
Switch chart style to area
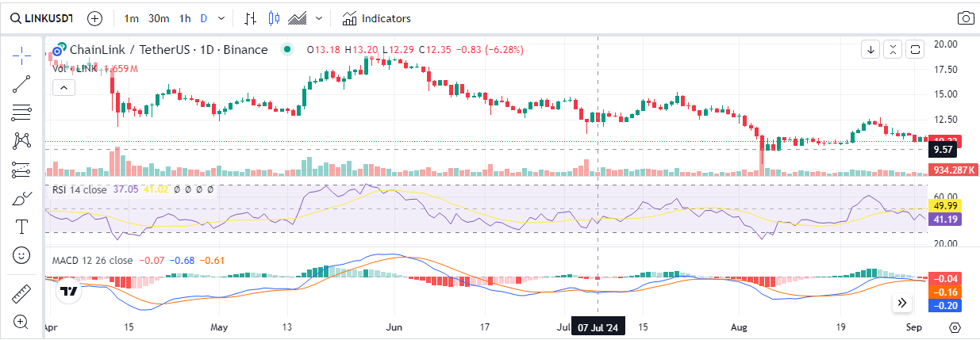coord(298,18)
